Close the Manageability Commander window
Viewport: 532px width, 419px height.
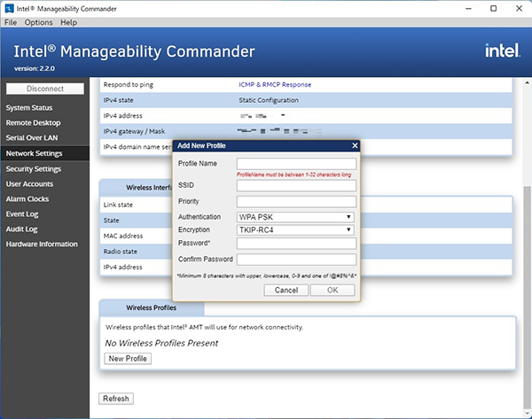(x=519, y=9)
